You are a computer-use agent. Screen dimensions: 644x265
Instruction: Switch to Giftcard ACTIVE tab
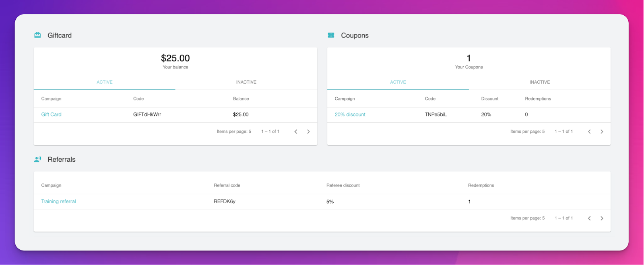pos(105,82)
